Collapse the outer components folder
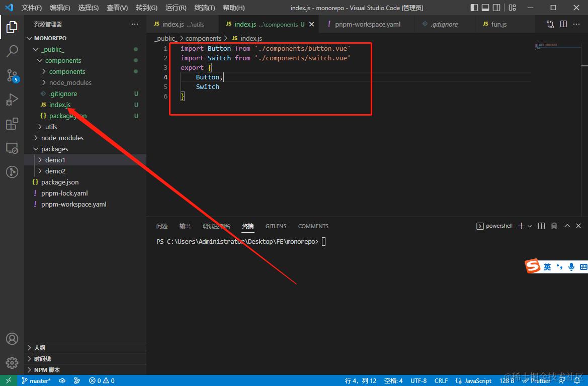The image size is (588, 386). 85,60
